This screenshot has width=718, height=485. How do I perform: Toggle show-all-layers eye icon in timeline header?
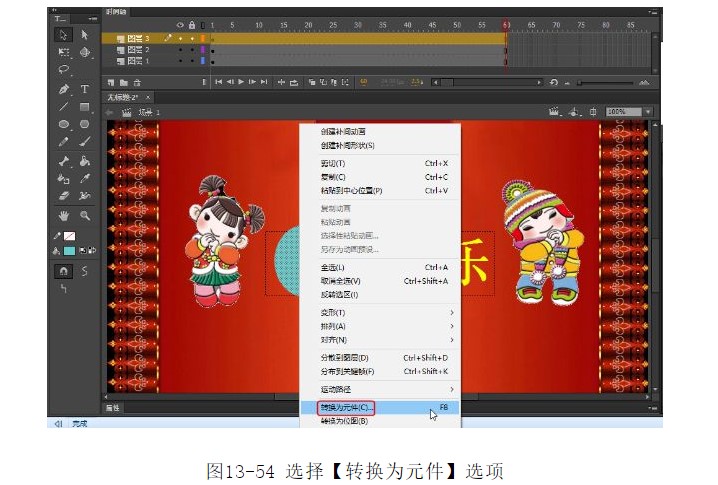pyautogui.click(x=180, y=24)
